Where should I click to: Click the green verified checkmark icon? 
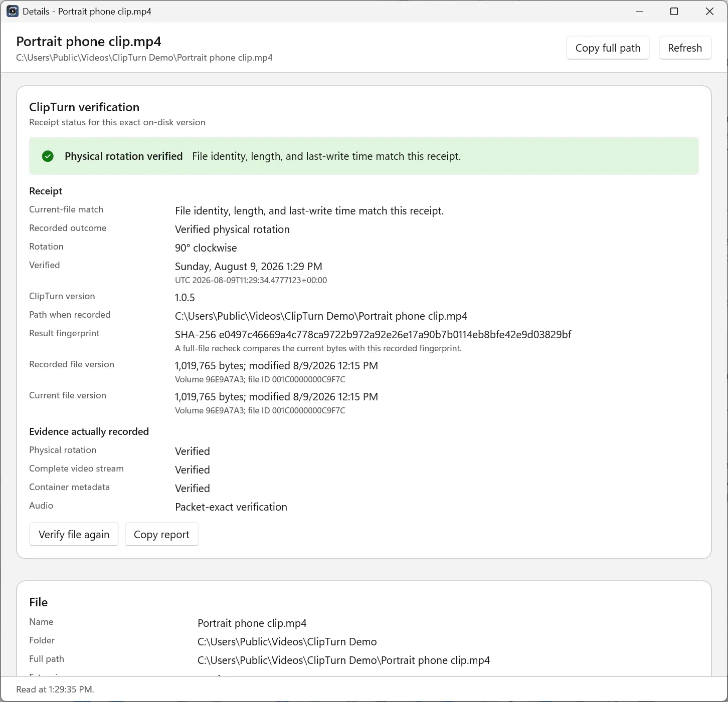(48, 156)
